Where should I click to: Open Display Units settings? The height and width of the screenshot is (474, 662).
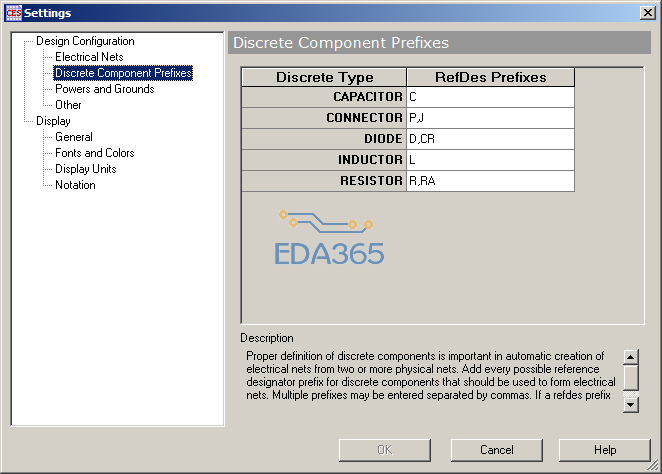(x=85, y=169)
